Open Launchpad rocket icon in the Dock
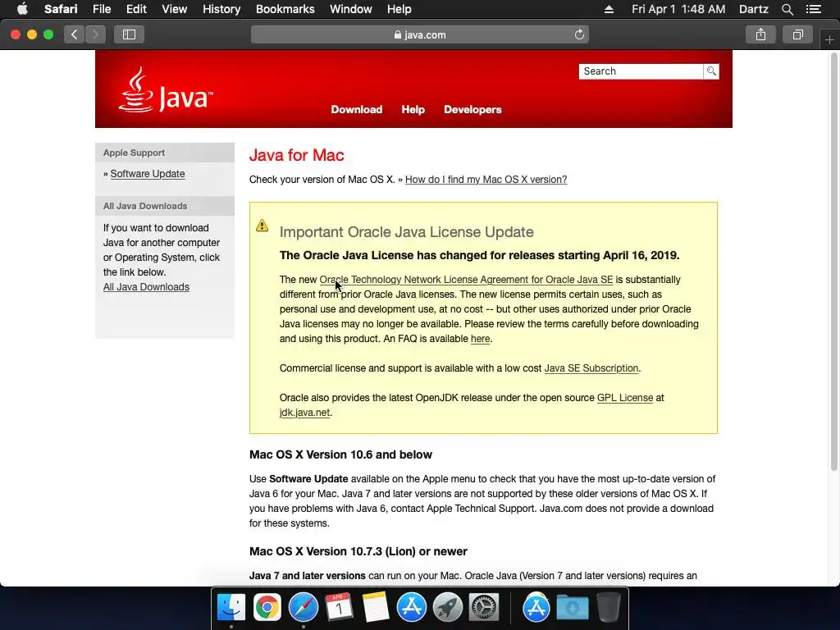The image size is (840, 630). [x=447, y=608]
